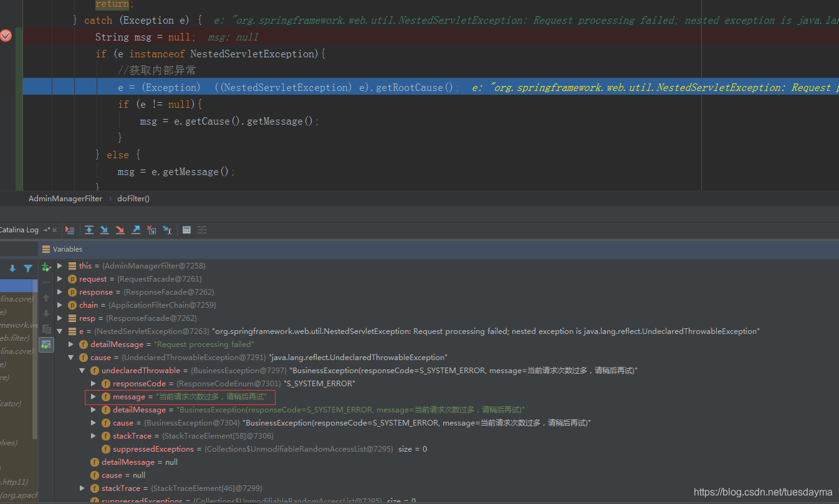
Task: Click the red Force Step Into icon
Action: [x=120, y=230]
